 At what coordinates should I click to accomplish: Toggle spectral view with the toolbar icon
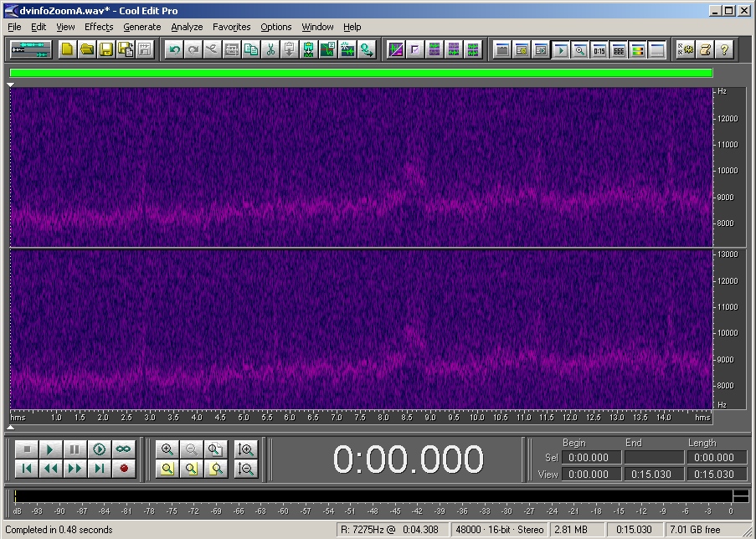click(396, 49)
